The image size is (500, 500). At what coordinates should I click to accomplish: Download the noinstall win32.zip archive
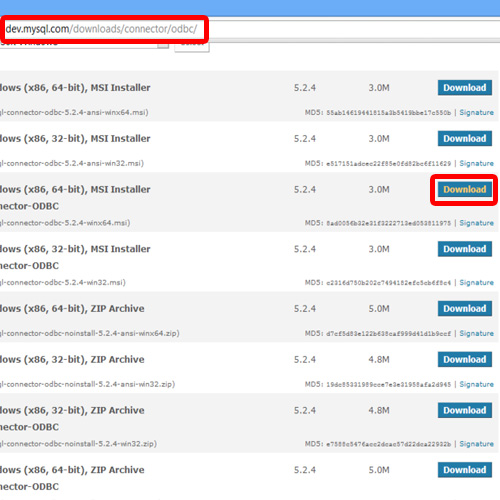click(465, 410)
